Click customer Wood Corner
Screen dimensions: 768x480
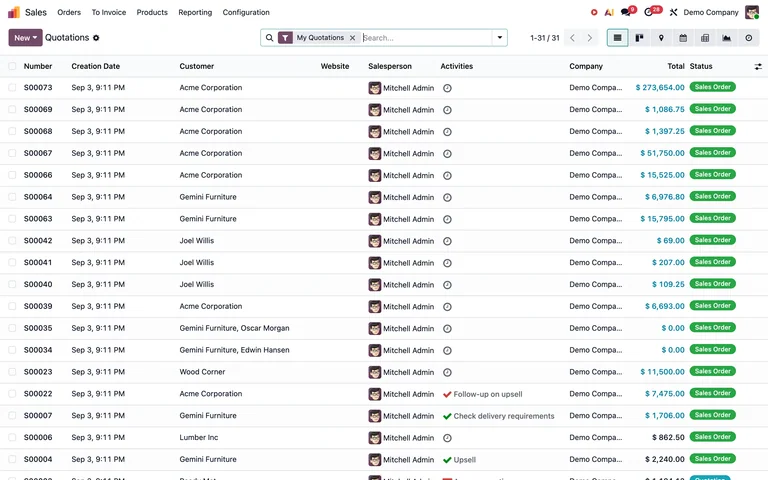click(202, 372)
